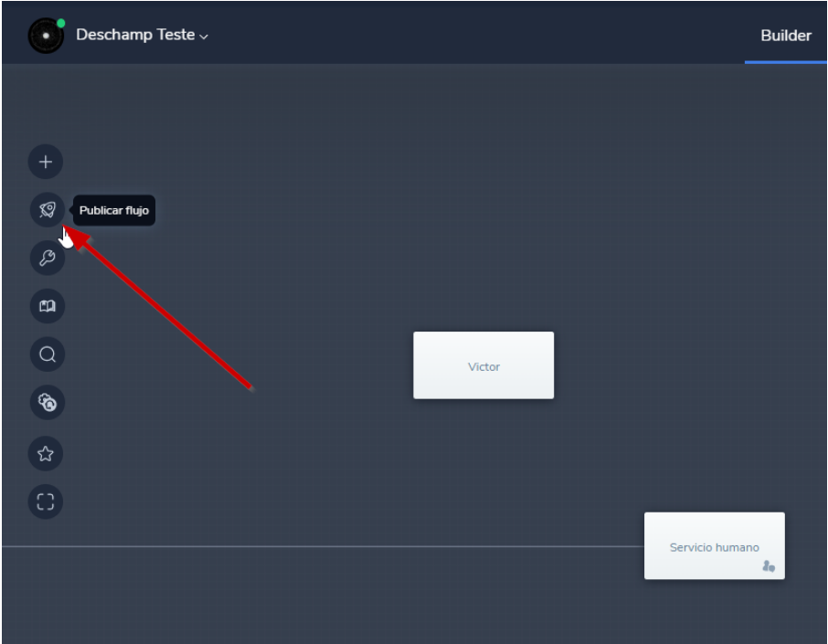Toggle fullscreen view with bracket icon
The height and width of the screenshot is (644, 828).
coord(46,501)
